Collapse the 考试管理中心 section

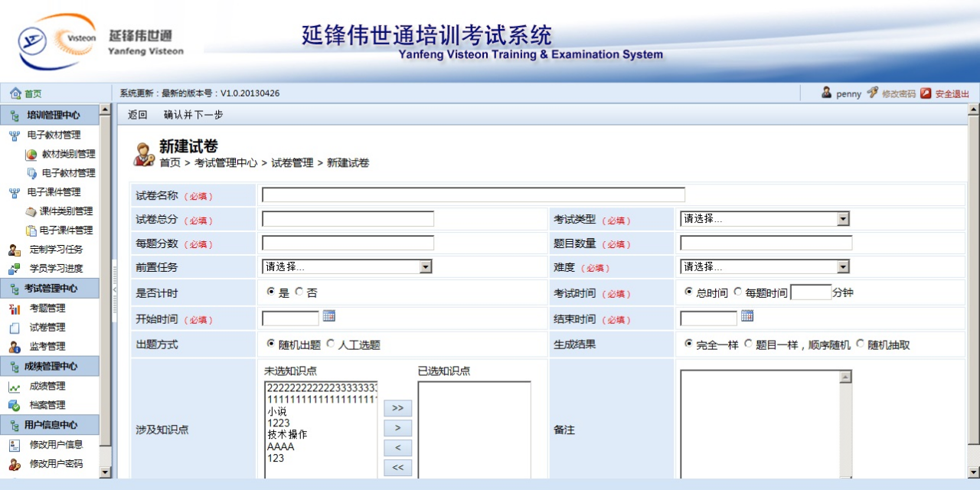click(50, 289)
